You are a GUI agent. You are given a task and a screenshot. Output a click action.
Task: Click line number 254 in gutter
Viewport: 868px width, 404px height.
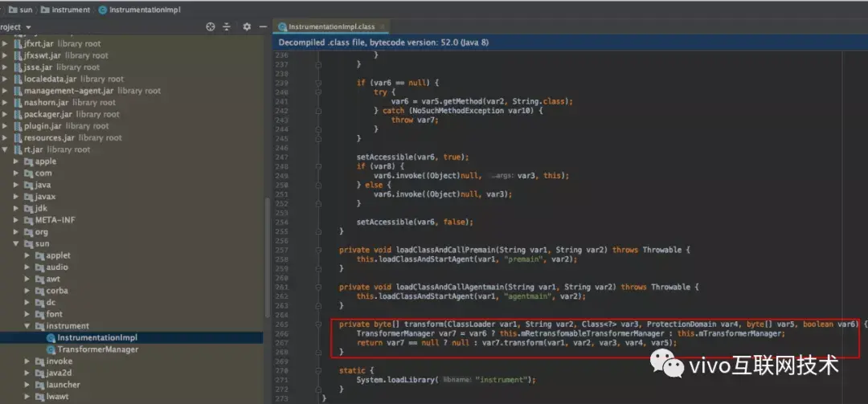(282, 222)
